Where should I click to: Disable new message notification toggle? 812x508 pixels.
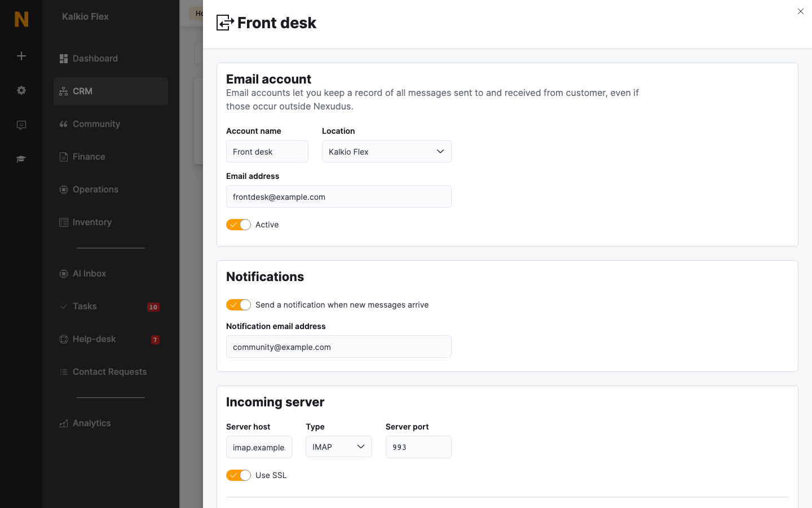tap(239, 305)
